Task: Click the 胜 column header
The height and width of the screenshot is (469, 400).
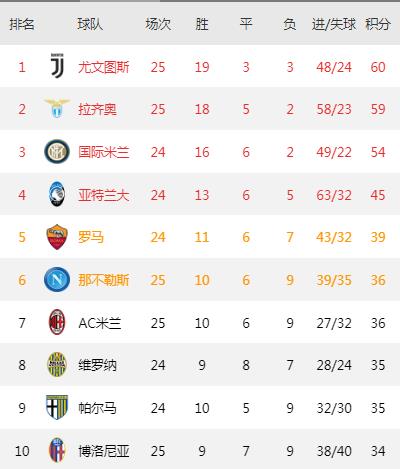Action: (202, 24)
